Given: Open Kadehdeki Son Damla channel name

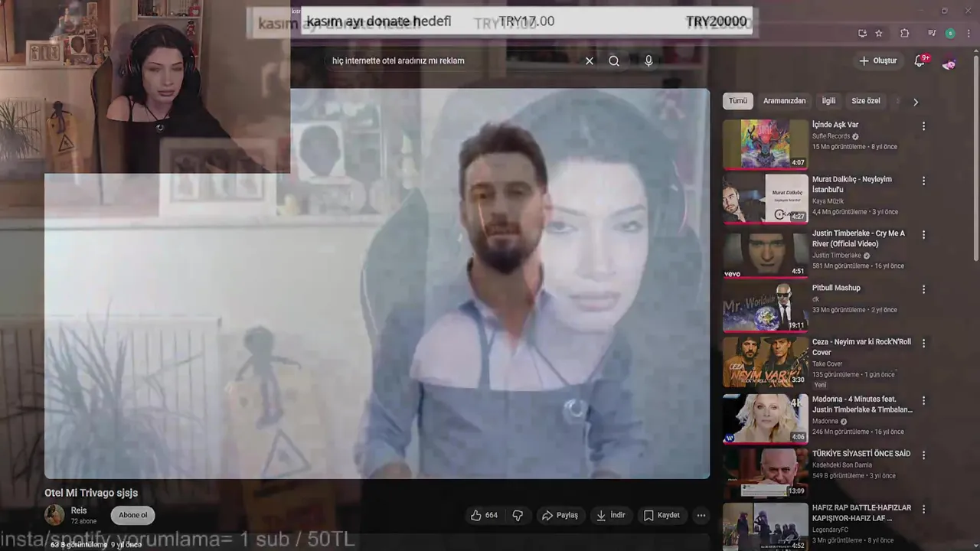Looking at the screenshot, I should click(x=842, y=465).
